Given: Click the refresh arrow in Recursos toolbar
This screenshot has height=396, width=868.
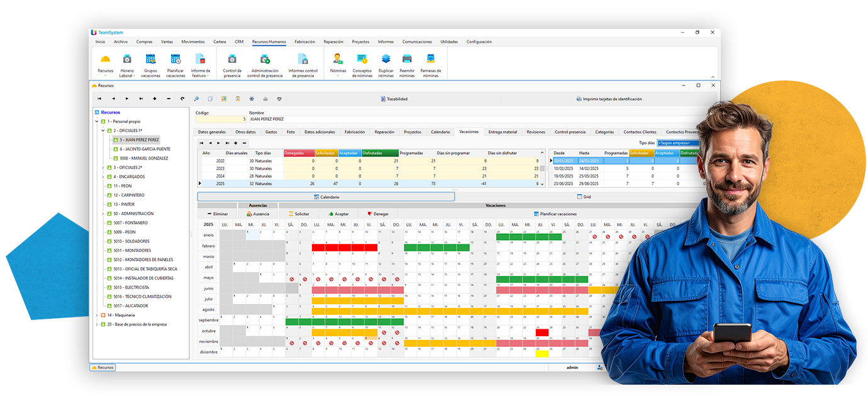Looking at the screenshot, I should tap(182, 99).
